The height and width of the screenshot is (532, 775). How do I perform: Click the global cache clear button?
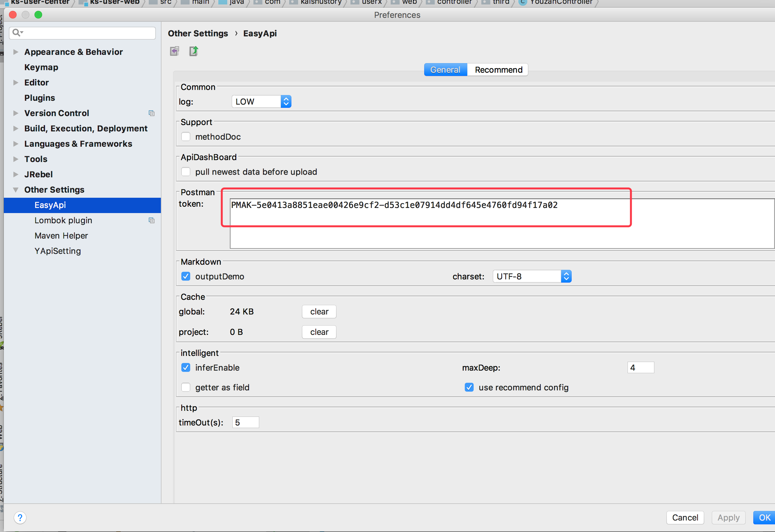319,311
